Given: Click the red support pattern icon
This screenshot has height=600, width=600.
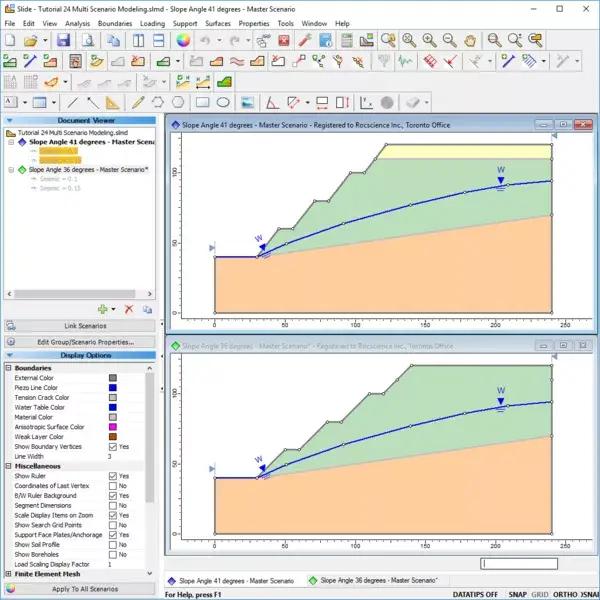Looking at the screenshot, I should click(430, 61).
